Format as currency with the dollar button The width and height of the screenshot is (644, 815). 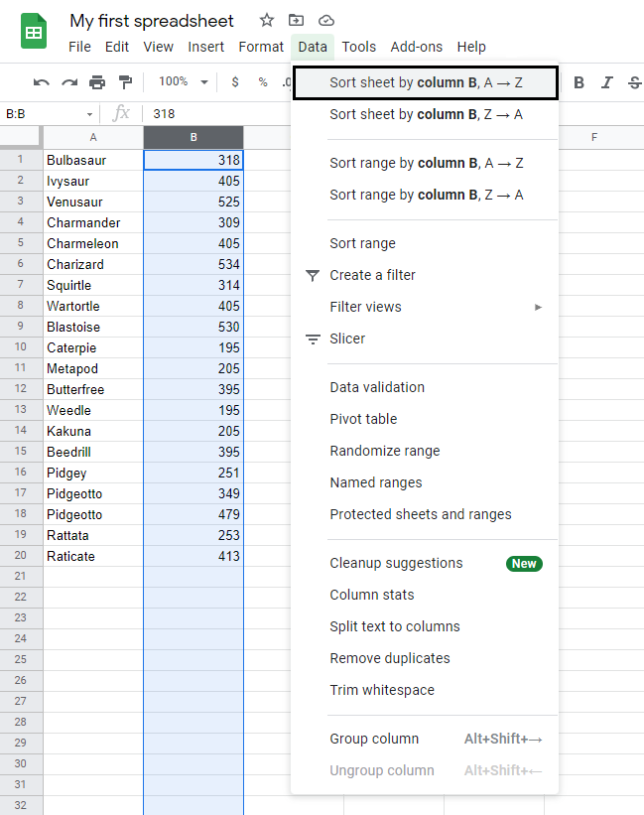pyautogui.click(x=234, y=82)
